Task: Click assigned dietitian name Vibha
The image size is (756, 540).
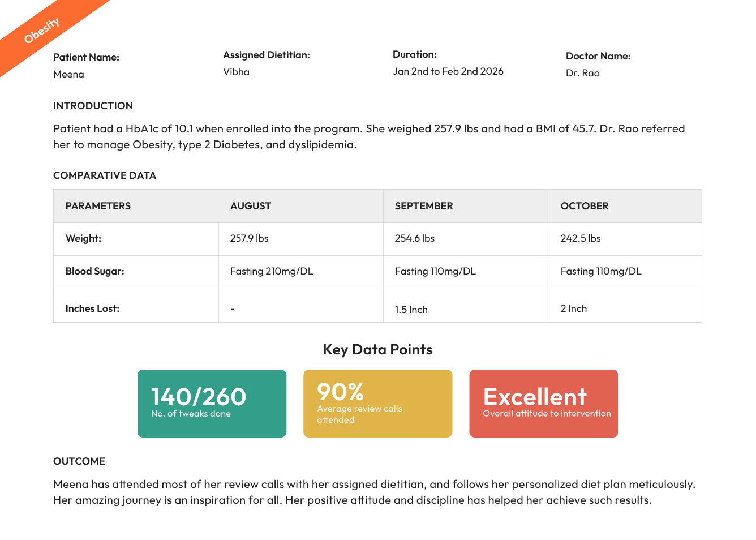Action: tap(236, 72)
